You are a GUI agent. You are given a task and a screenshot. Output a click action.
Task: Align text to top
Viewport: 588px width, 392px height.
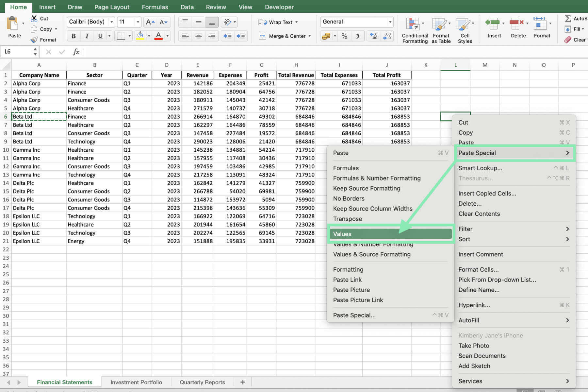185,22
